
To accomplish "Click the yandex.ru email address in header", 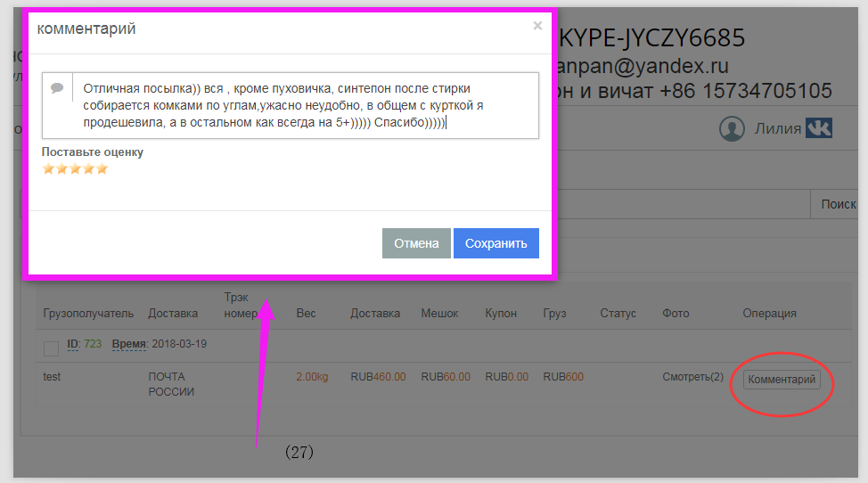I will [643, 66].
